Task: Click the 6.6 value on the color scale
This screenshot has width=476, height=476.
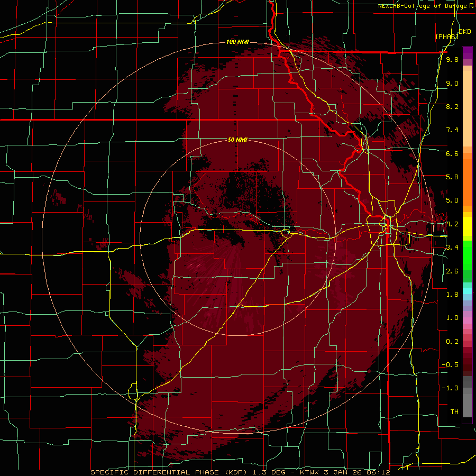Action: tap(452, 153)
